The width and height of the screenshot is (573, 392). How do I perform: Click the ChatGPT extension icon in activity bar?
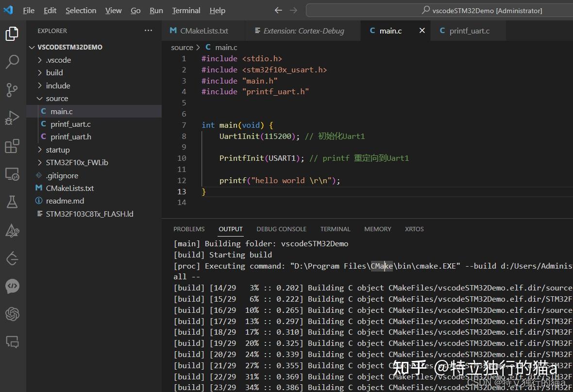(12, 314)
